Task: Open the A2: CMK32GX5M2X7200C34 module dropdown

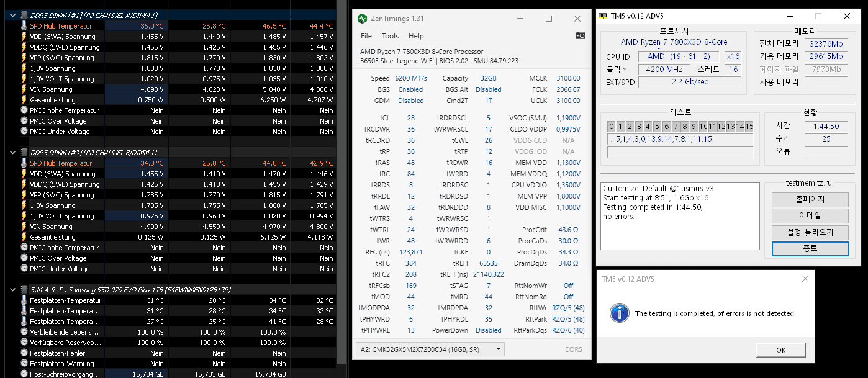Action: (429, 349)
